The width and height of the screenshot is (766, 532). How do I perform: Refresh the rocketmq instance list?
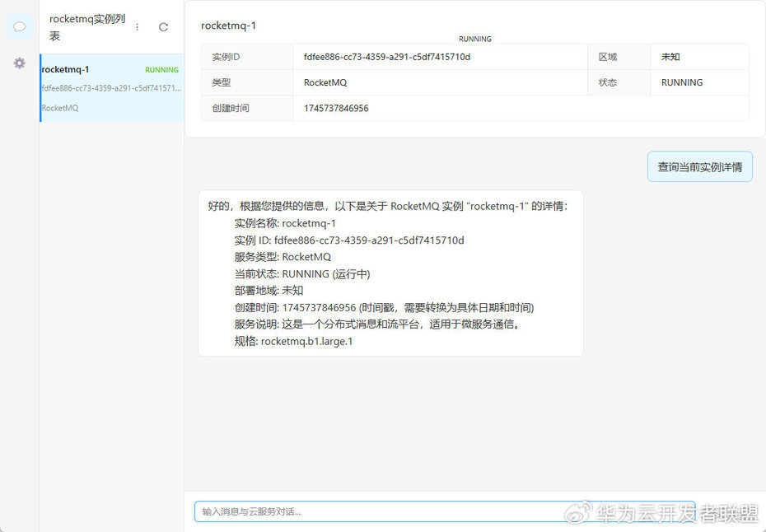[x=163, y=27]
